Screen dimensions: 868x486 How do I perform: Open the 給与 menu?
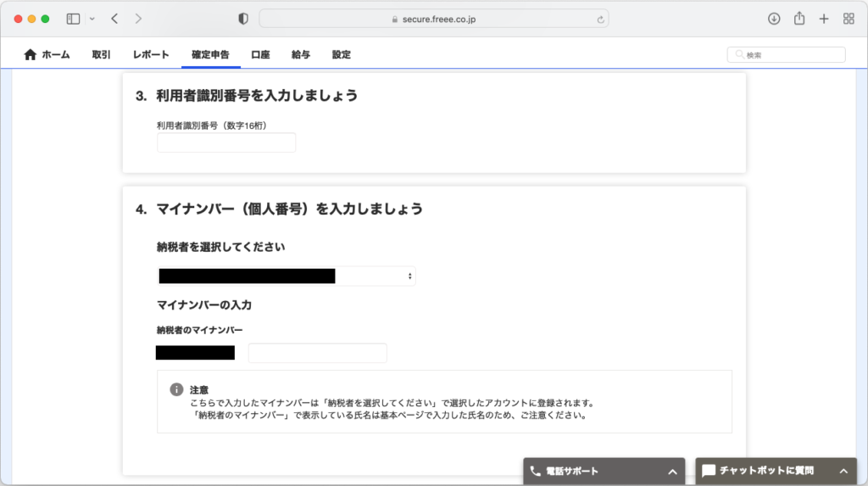(x=301, y=54)
